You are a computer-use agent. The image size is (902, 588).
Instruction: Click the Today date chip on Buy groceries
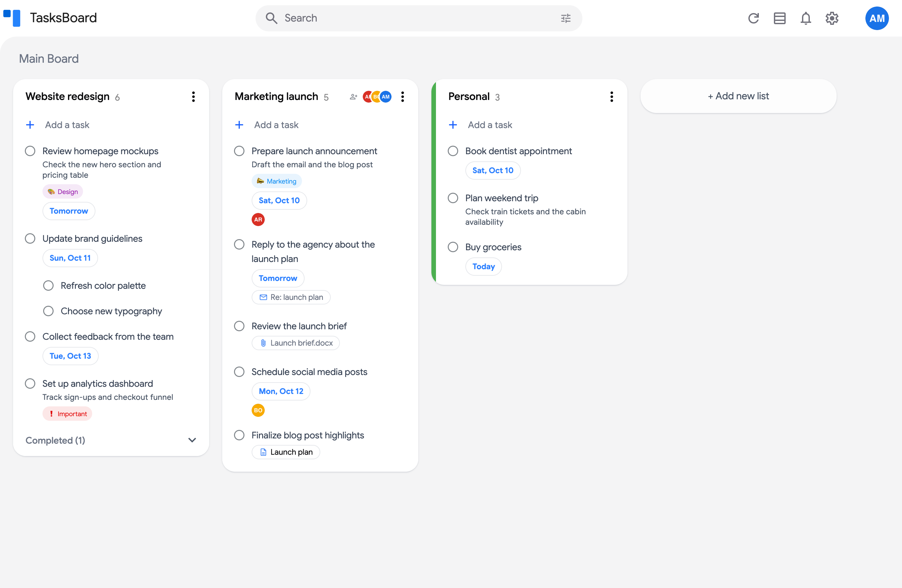[484, 267]
